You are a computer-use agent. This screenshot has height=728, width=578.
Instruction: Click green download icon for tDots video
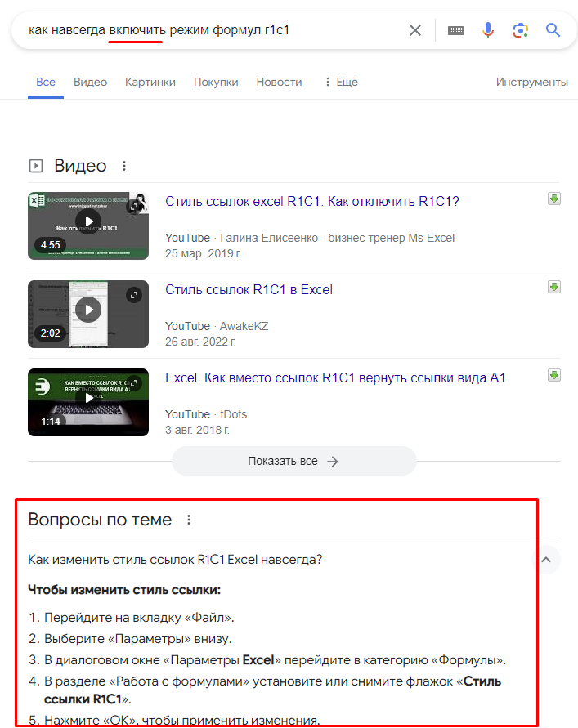pos(554,375)
